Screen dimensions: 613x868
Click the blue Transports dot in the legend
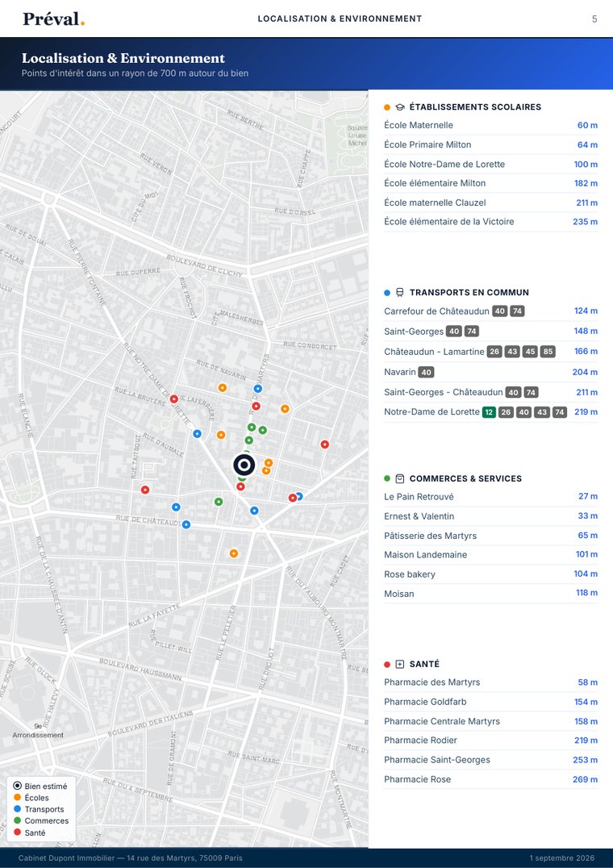[17, 809]
